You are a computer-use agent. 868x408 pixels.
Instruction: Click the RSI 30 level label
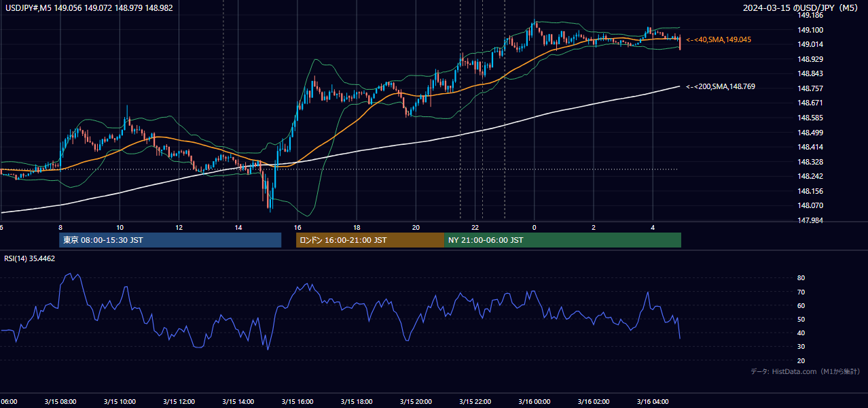801,347
